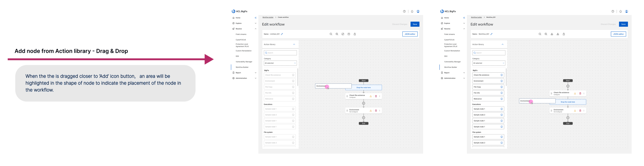Go to Home on Create workflow screen
Viewport: 644px width, 166px height.
tap(238, 18)
